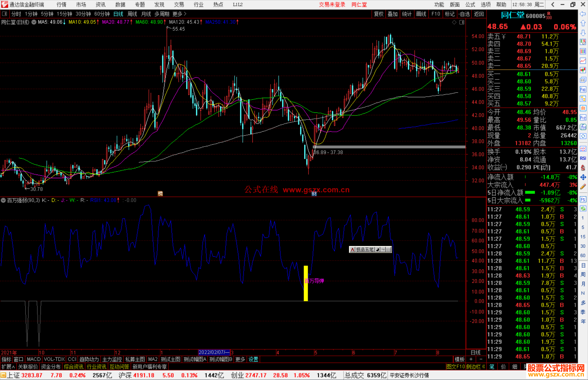Switch to the MACD indicator tab
588x380 pixels.
pos(34,359)
